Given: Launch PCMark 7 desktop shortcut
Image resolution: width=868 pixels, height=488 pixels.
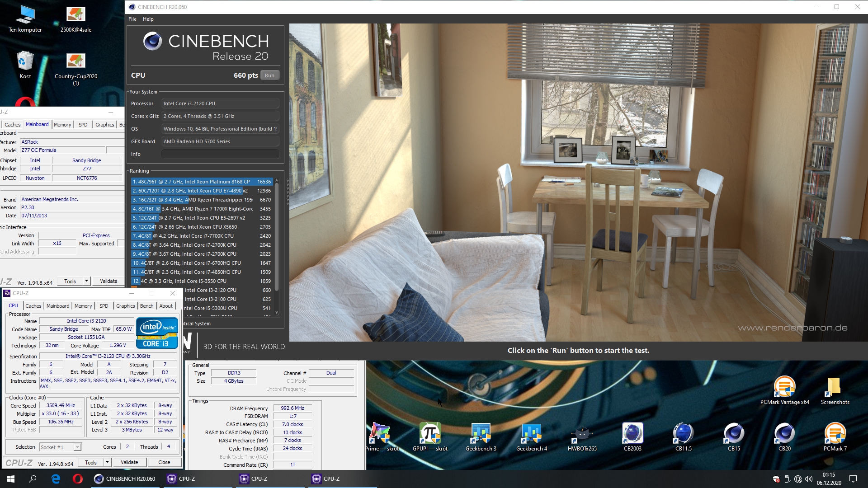Looking at the screenshot, I should coord(835,437).
